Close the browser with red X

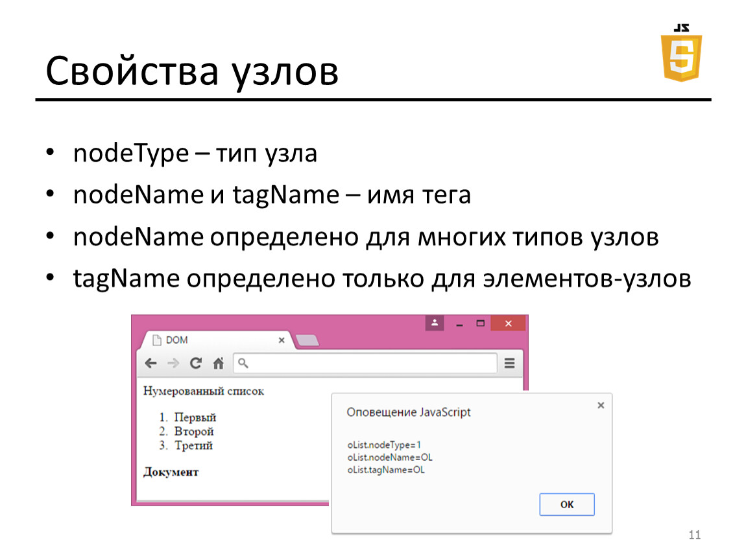pyautogui.click(x=509, y=323)
